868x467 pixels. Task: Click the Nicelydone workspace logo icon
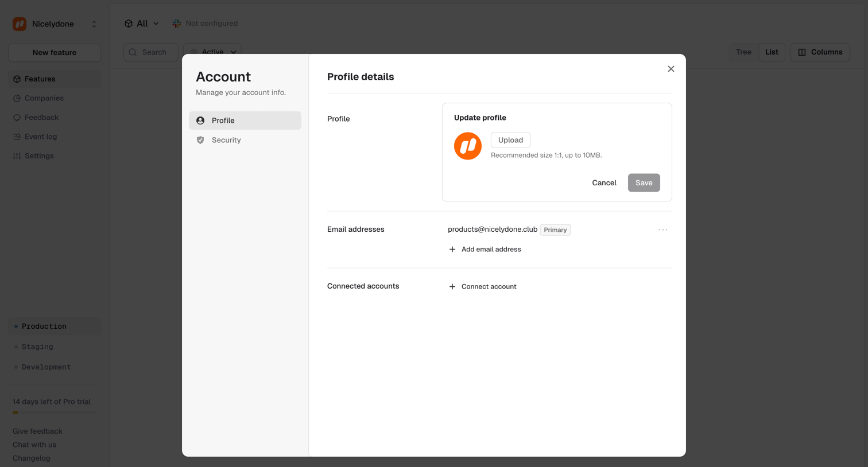20,24
